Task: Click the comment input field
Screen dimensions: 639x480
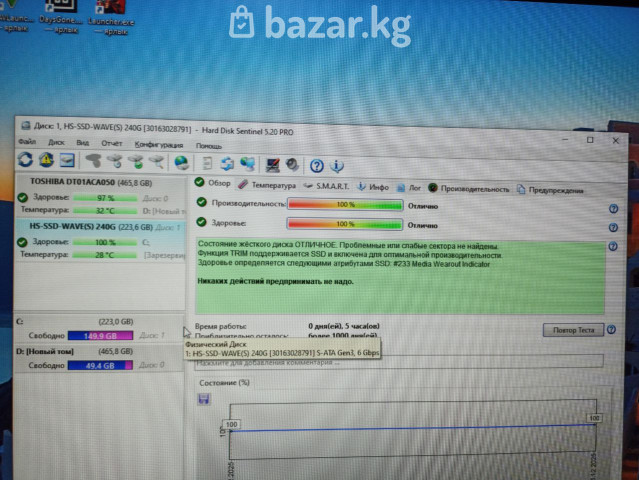Action: point(400,362)
